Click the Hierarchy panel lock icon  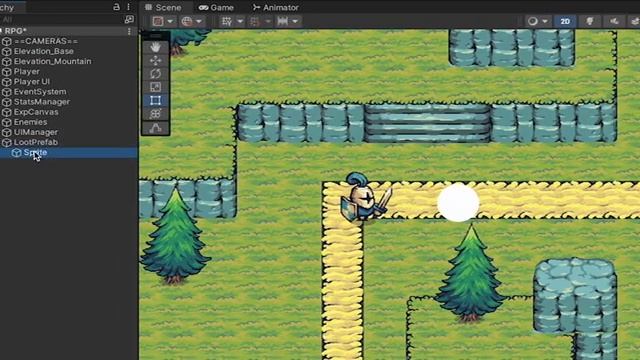pos(116,7)
